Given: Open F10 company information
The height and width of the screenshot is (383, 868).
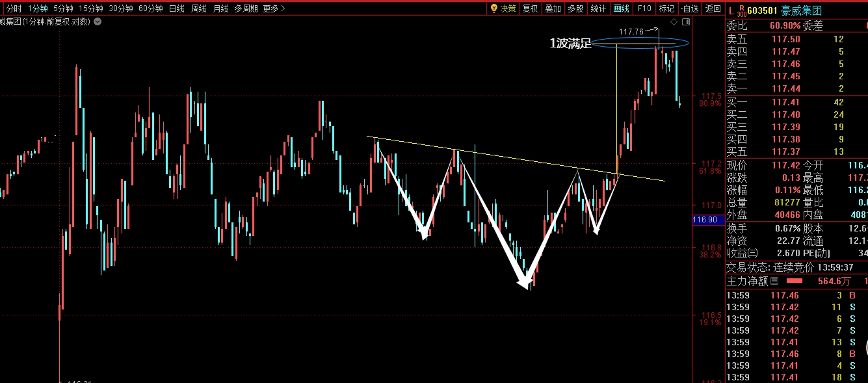Looking at the screenshot, I should [644, 8].
